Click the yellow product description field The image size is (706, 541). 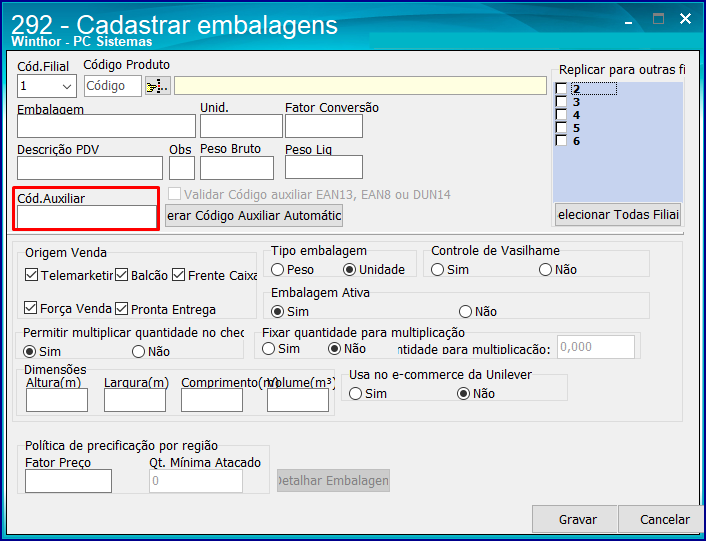pyautogui.click(x=360, y=86)
